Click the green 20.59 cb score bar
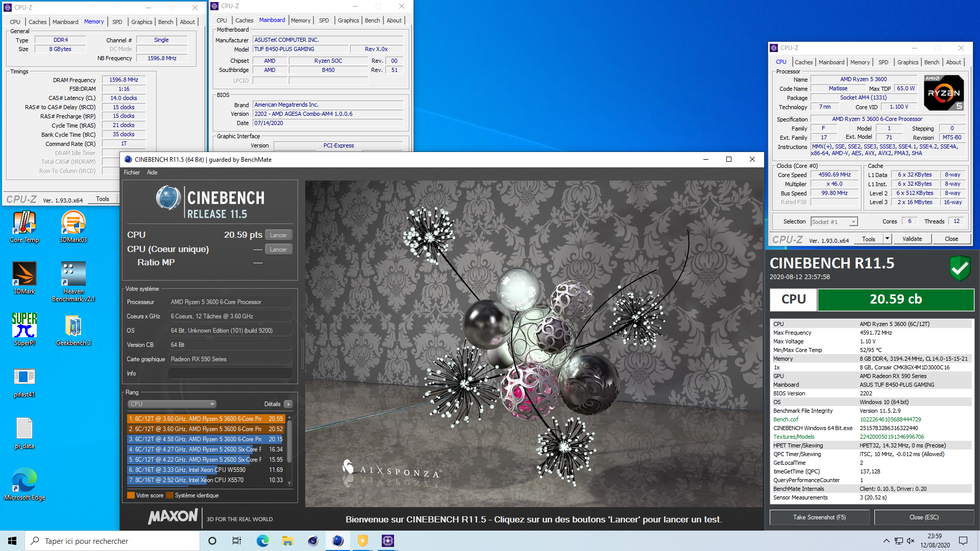 896,299
